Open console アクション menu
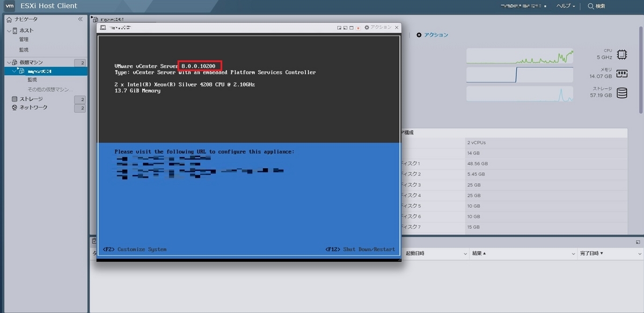Viewport: 644px width, 313px height. point(378,27)
